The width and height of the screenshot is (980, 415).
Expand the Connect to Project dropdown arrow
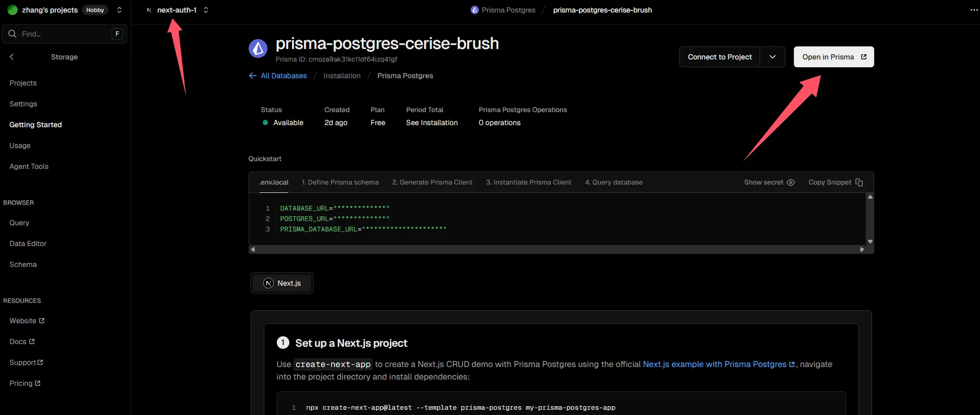point(773,57)
